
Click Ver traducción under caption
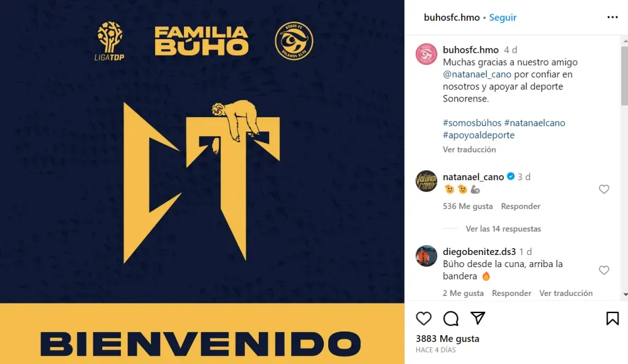click(x=469, y=150)
